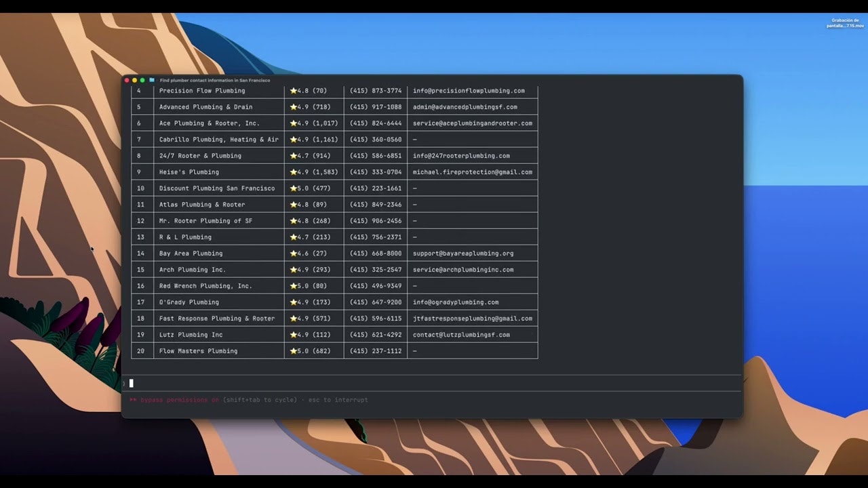Click email jtfastresponseplumbing@gmail.com
868x488 pixels.
pos(473,319)
